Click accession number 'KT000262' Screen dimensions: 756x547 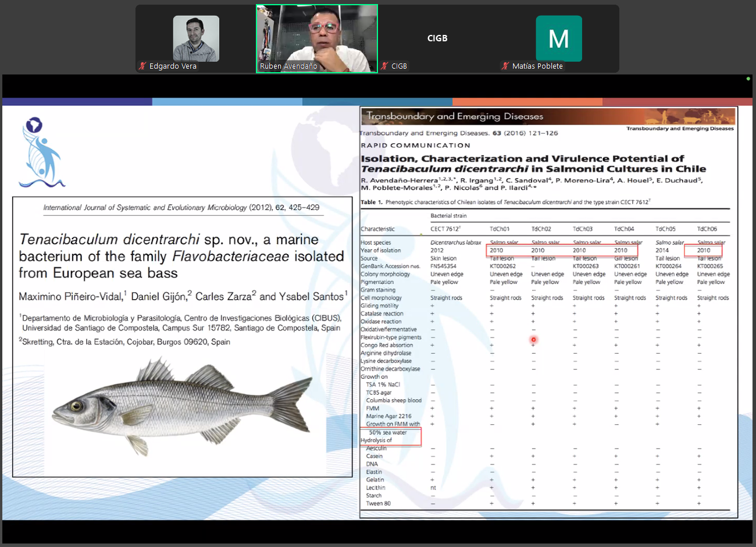pyautogui.click(x=502, y=267)
